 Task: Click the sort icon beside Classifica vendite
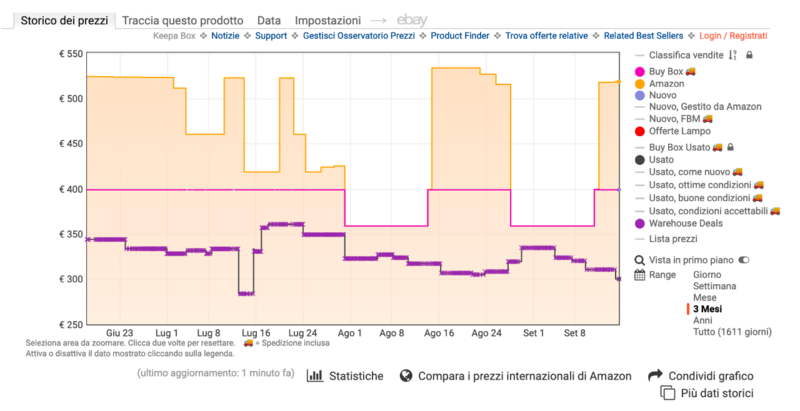point(733,55)
